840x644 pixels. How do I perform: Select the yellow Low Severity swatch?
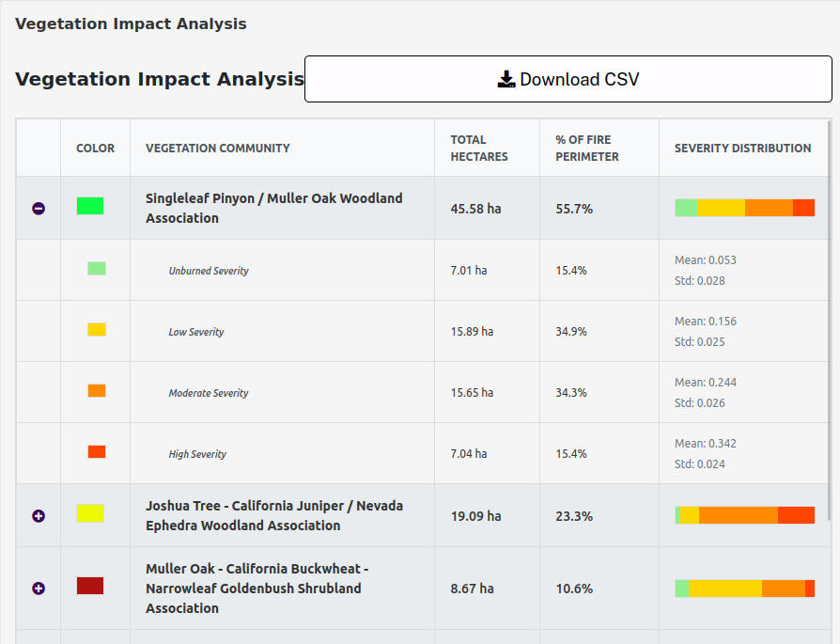(x=97, y=330)
